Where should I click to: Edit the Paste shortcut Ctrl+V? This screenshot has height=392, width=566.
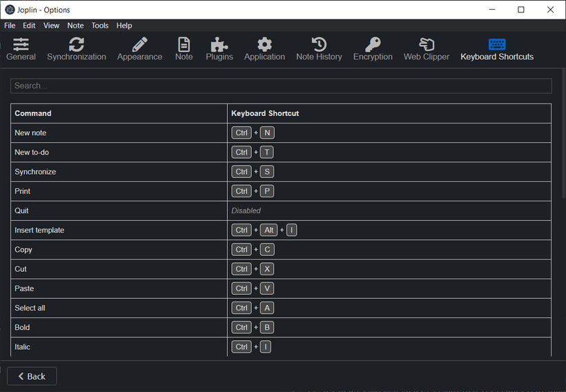[253, 288]
